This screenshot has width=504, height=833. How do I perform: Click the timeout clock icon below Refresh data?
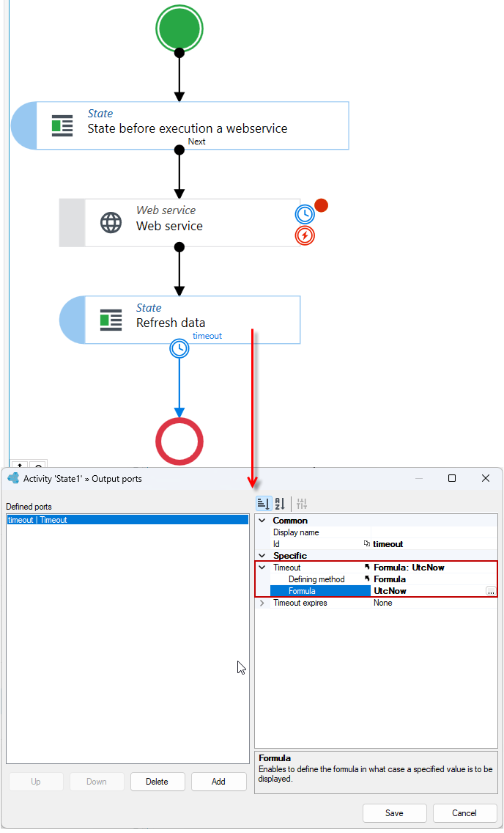pos(179,348)
